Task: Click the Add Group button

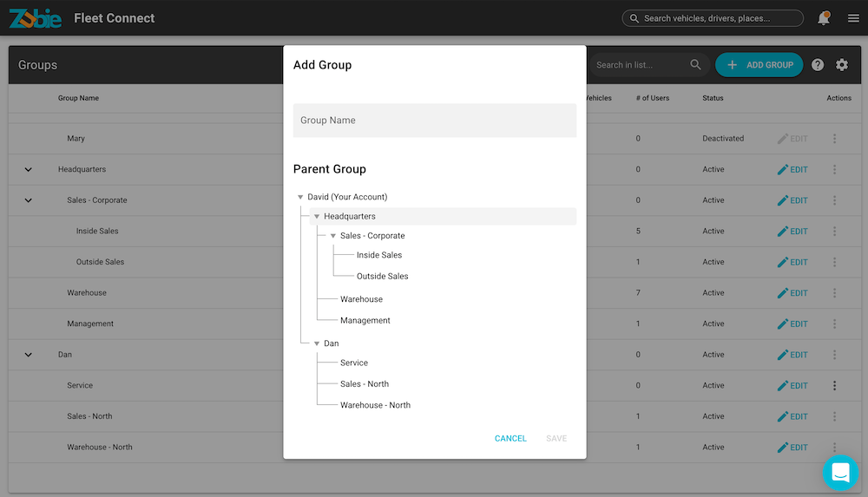Action: pos(759,65)
